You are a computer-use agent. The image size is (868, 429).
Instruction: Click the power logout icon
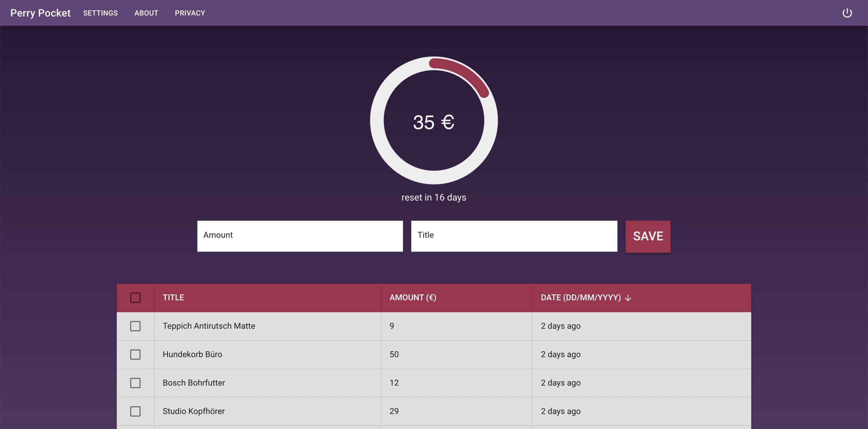847,13
